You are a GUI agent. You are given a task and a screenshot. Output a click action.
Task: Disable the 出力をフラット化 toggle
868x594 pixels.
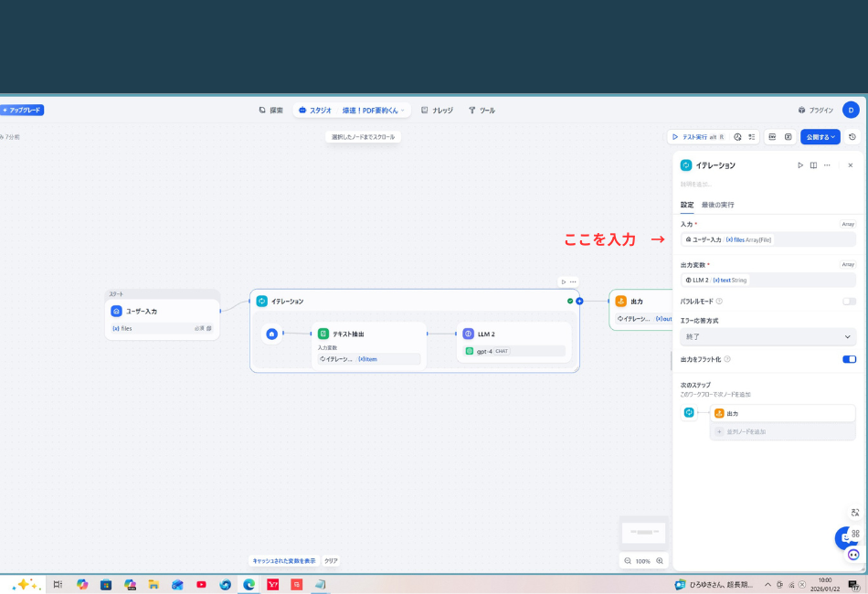pyautogui.click(x=849, y=359)
